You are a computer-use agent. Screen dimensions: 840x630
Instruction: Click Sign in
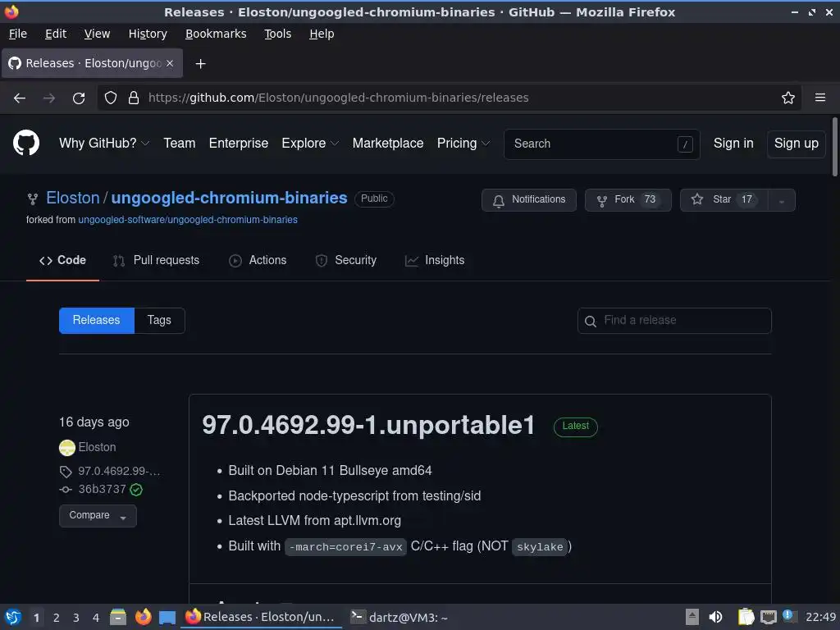[x=733, y=143]
